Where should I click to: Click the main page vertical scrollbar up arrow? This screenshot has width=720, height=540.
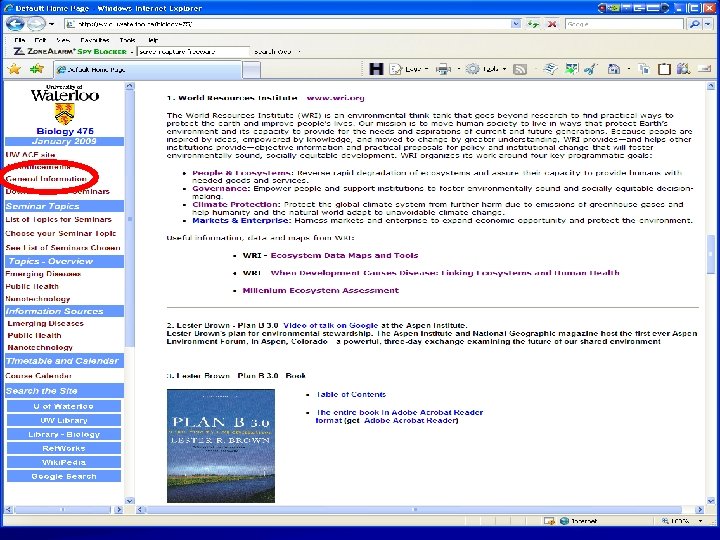click(x=711, y=86)
